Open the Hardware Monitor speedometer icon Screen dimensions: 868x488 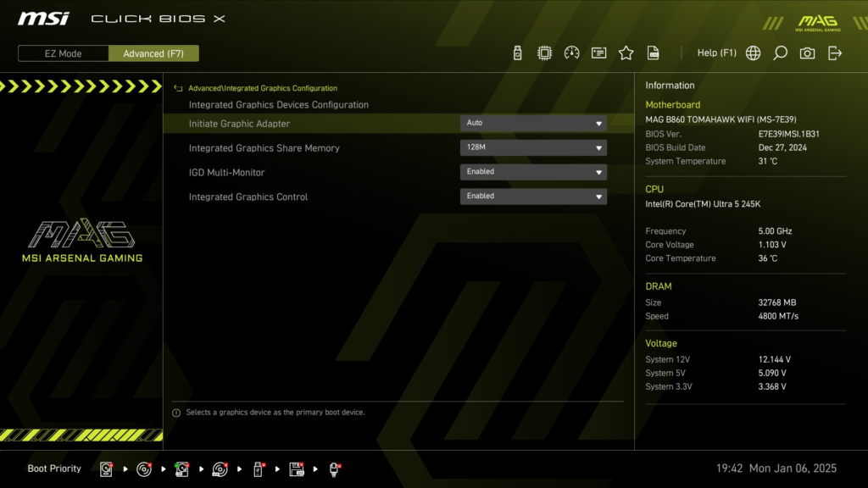pos(570,52)
